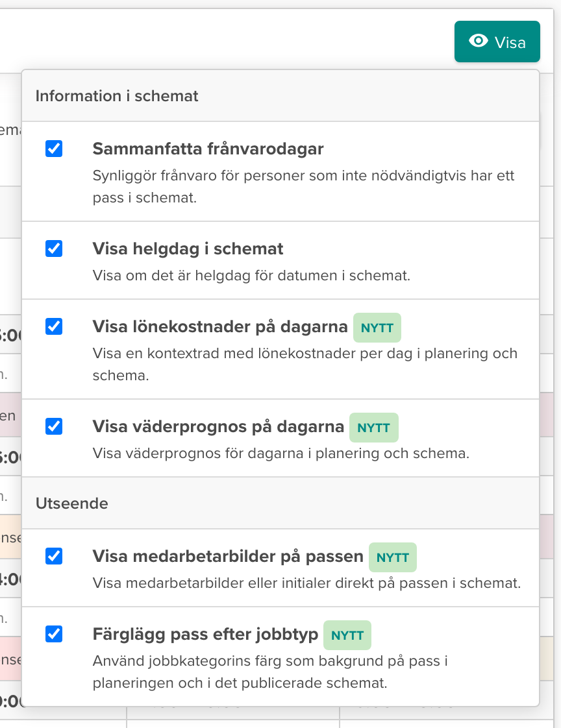
Task: Click the NYTT badge beside väderprognos option
Action: (x=374, y=428)
